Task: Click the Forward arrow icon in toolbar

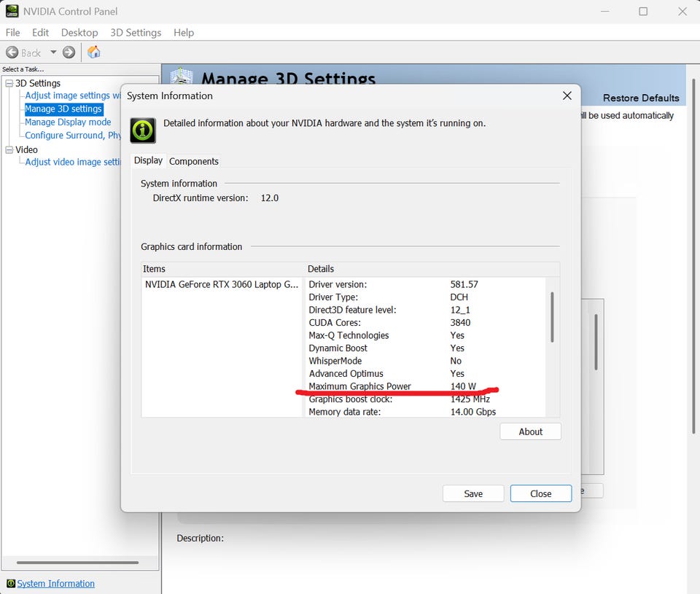Action: pyautogui.click(x=69, y=52)
